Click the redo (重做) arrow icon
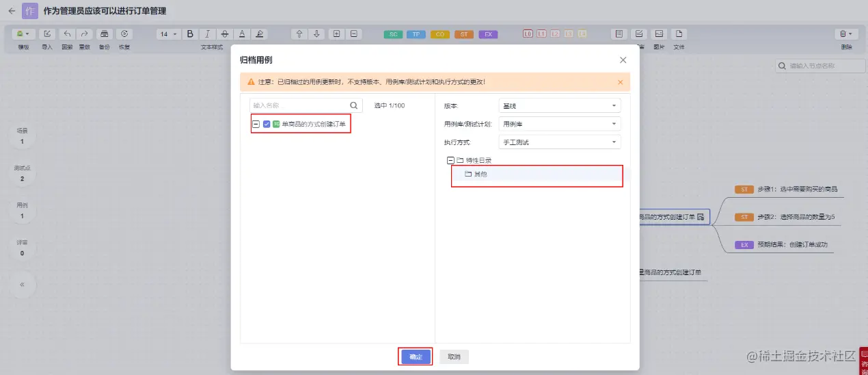868x375 pixels. click(85, 34)
